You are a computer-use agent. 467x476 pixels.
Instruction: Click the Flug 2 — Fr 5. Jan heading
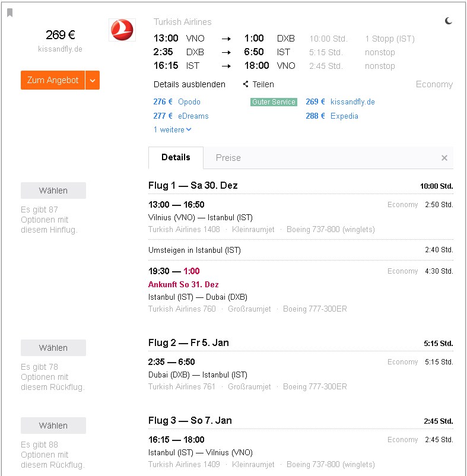tap(189, 342)
